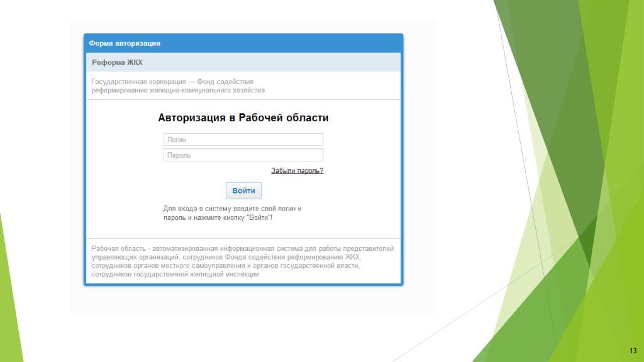Click the Реформа ЖКХ header text

point(117,62)
